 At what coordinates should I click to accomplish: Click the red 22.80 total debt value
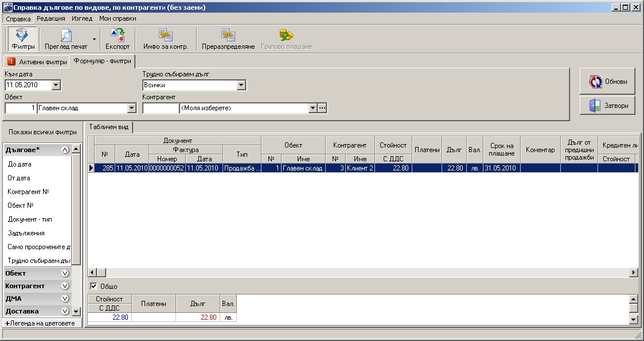[209, 317]
